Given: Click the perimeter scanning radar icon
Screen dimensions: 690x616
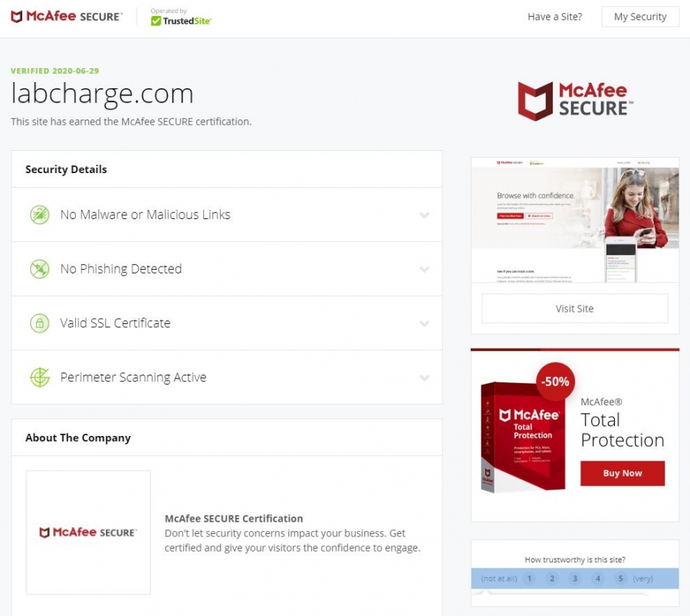Looking at the screenshot, I should (40, 377).
